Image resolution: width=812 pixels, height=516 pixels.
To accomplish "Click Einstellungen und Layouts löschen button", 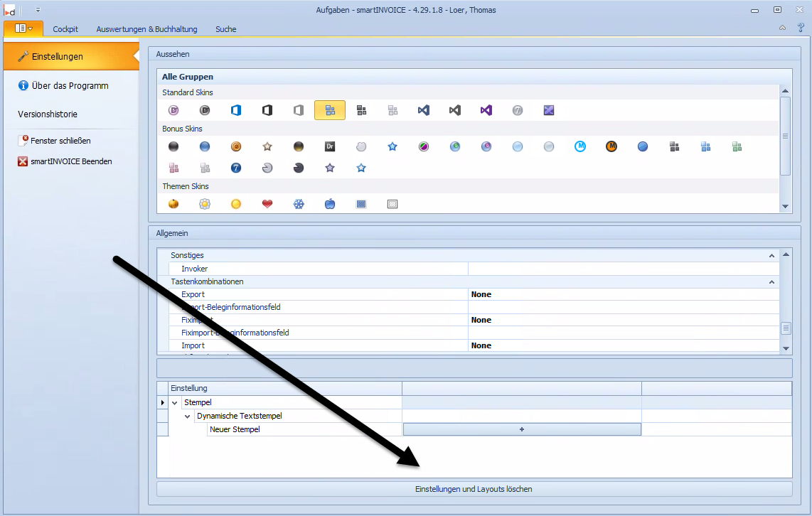I will (474, 489).
